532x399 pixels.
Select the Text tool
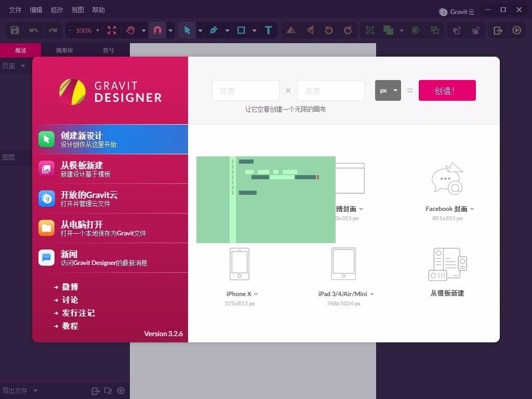[x=269, y=30]
